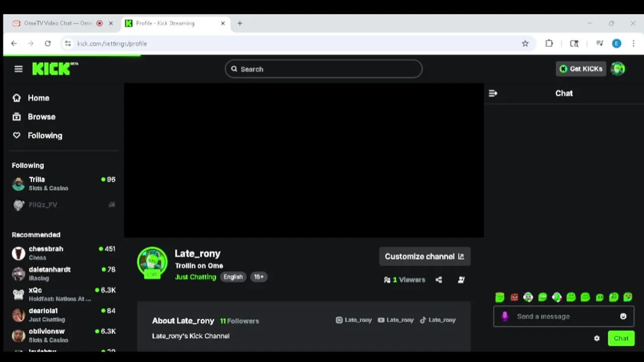Collapse the chat panel with the arrow icon
This screenshot has height=362, width=644.
coord(493,93)
